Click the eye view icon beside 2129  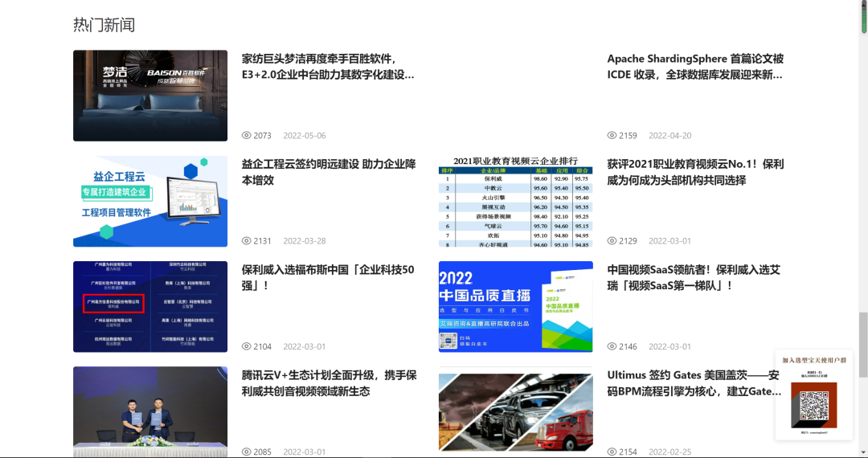(x=612, y=241)
